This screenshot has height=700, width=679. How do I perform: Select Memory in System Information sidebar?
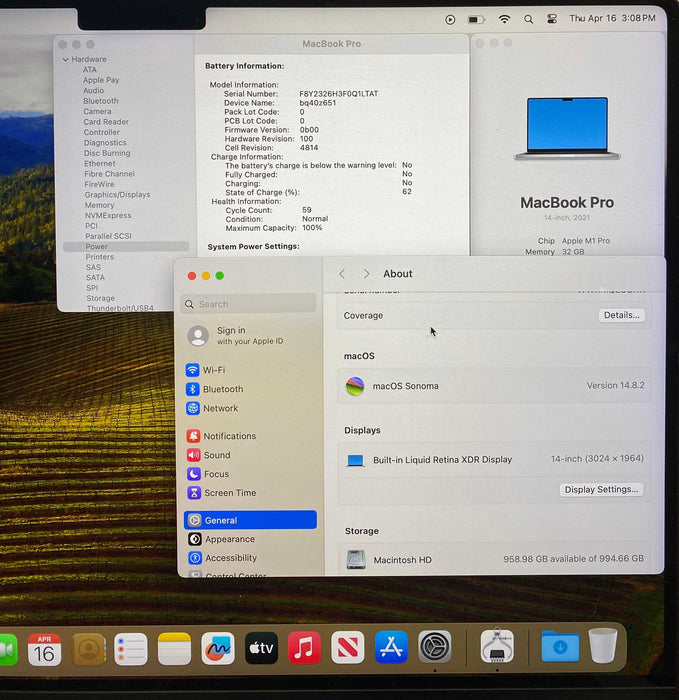100,205
